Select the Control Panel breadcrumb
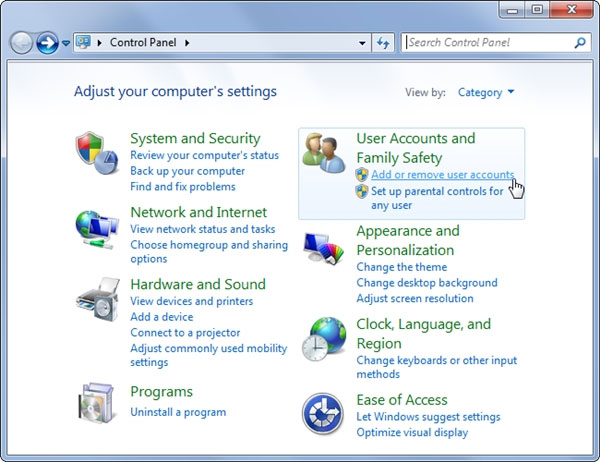Viewport: 600px width, 462px height. (x=143, y=42)
